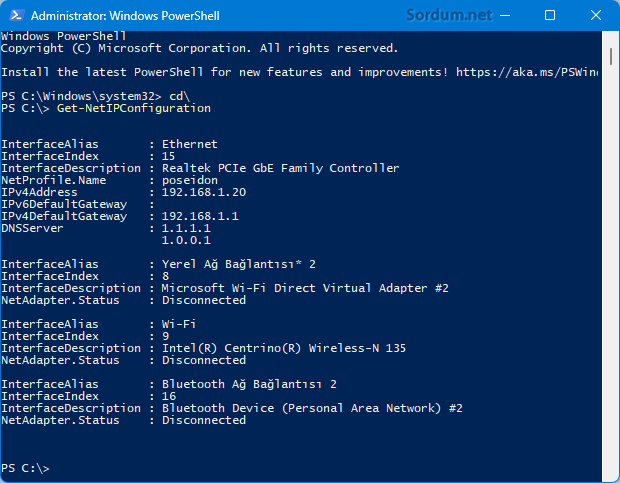
Task: Click the IPv6DefaultGateway label
Action: tap(64, 204)
